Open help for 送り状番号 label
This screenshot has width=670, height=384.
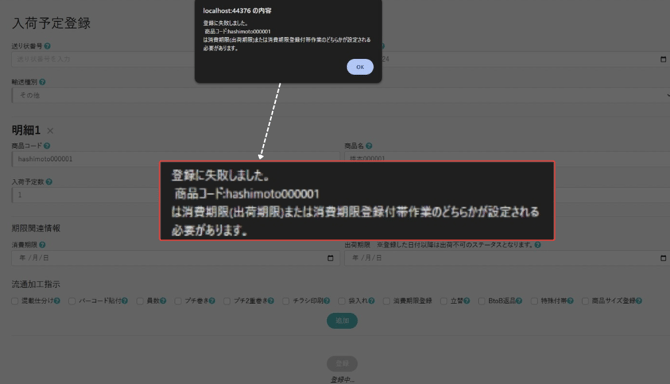[47, 46]
